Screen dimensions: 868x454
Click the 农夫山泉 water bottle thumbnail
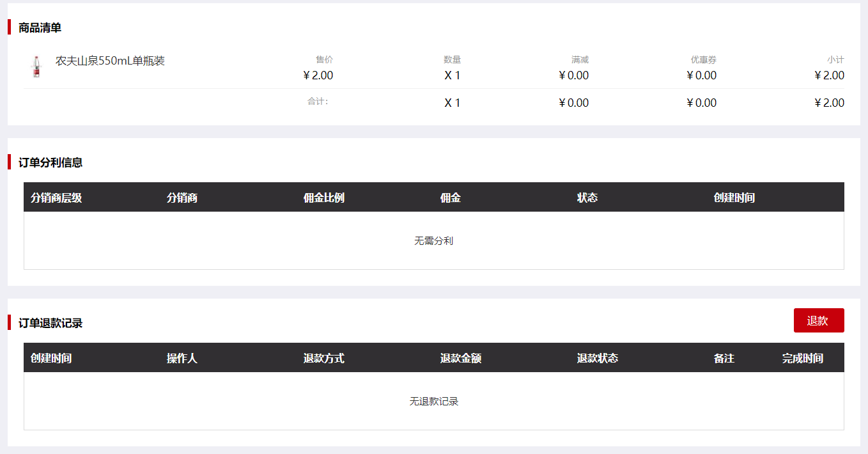[x=36, y=67]
